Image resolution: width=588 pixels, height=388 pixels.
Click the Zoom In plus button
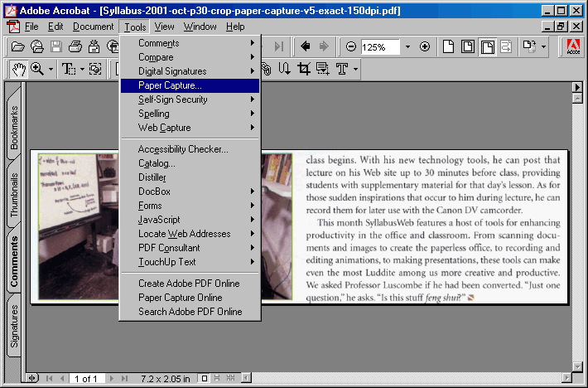(x=425, y=46)
